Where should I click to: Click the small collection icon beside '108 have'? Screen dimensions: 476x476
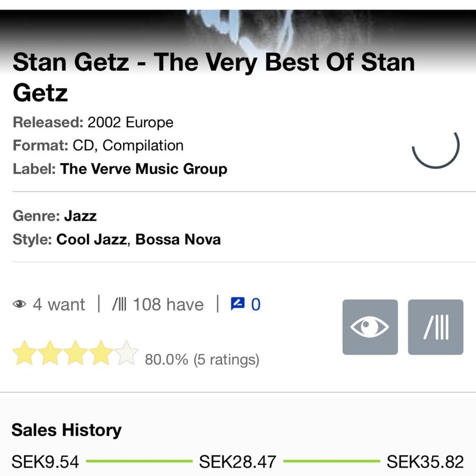click(x=118, y=305)
